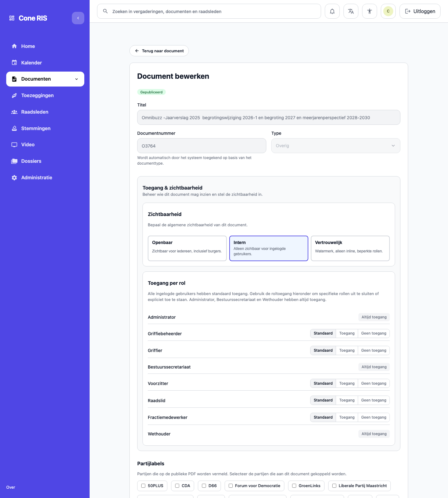Click the Kalender calendar icon
This screenshot has height=498, width=448.
(14, 63)
